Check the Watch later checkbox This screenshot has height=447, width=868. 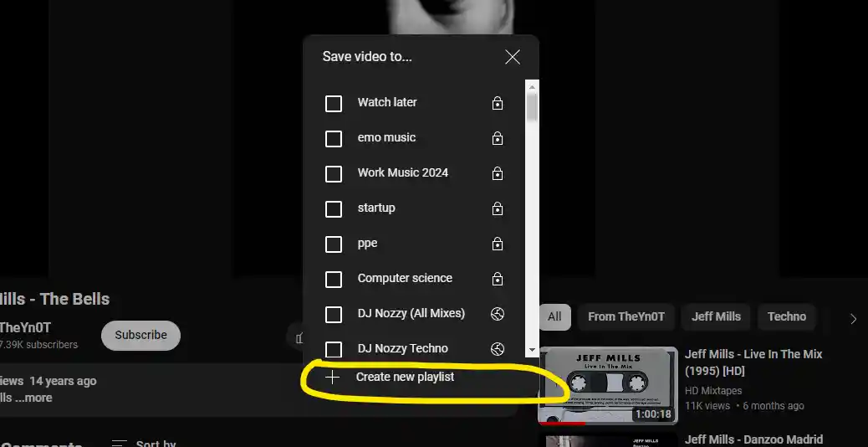[334, 104]
